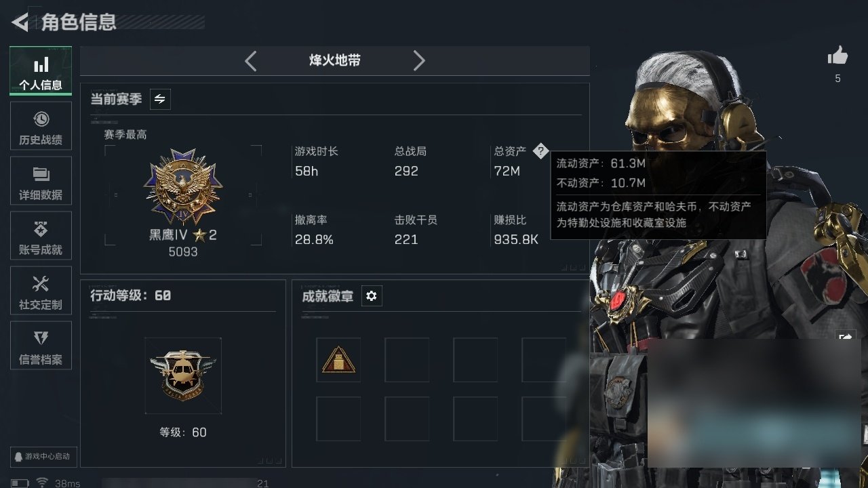Switch to next mode with right chevron

419,61
